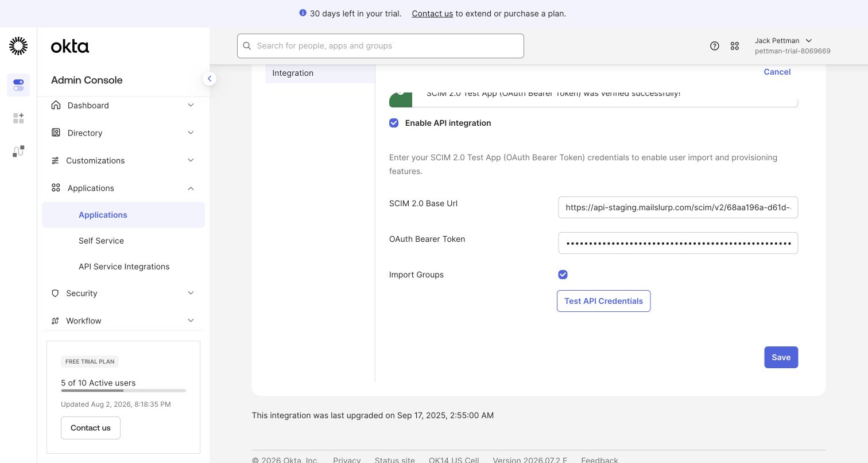868x463 pixels.
Task: Click the OK14 US Cell footer text
Action: [454, 460]
